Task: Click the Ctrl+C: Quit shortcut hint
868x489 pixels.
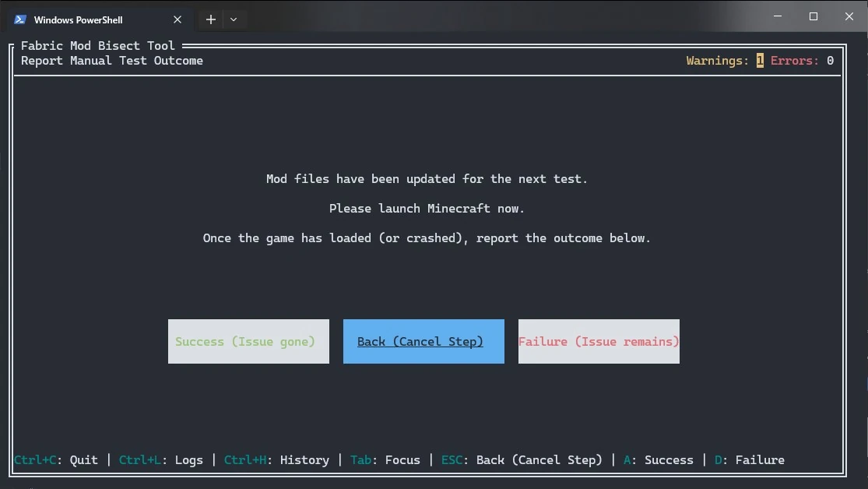Action: point(56,459)
